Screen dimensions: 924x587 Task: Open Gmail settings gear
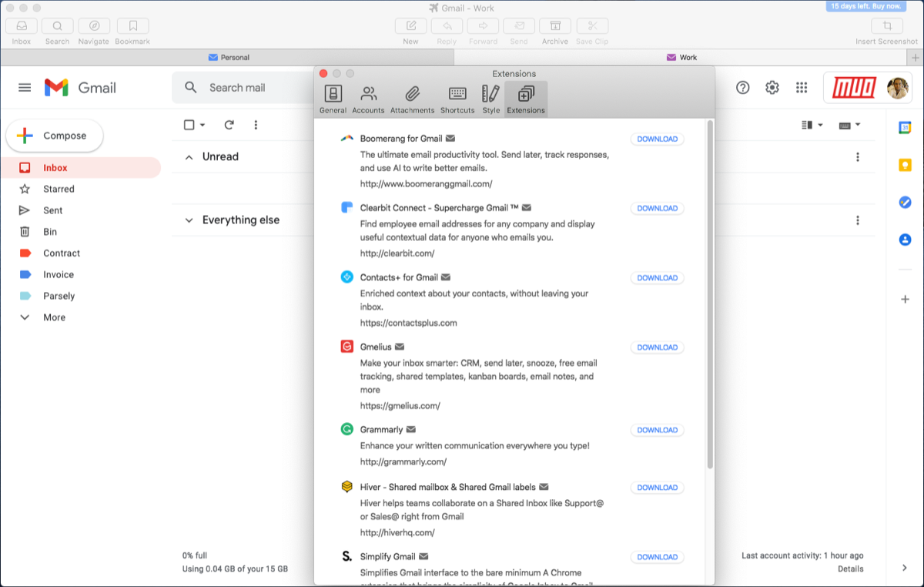click(x=772, y=87)
